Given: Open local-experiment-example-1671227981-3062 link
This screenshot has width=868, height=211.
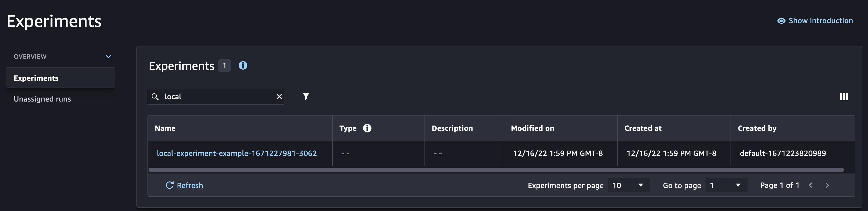Looking at the screenshot, I should tap(237, 153).
